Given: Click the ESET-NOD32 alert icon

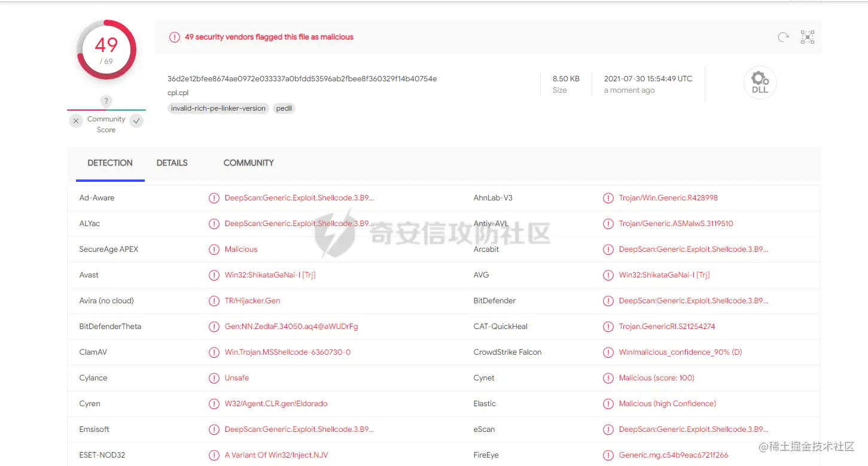Looking at the screenshot, I should 214,455.
